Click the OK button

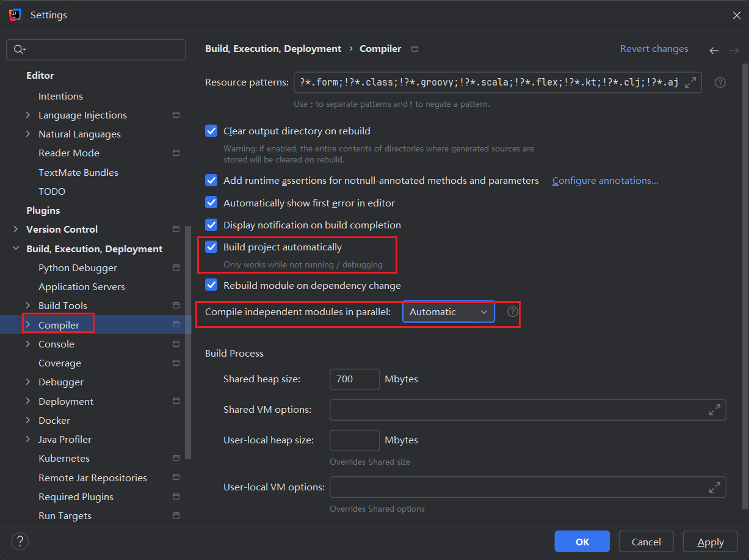pyautogui.click(x=582, y=542)
